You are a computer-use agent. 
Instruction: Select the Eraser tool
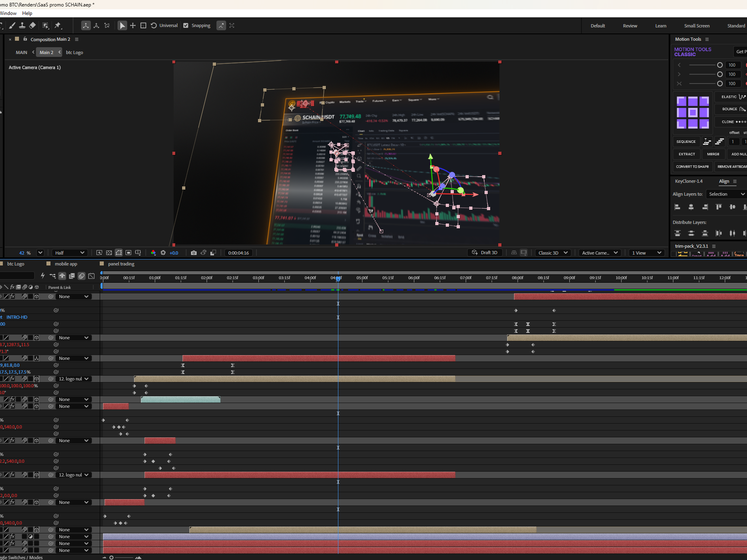33,25
